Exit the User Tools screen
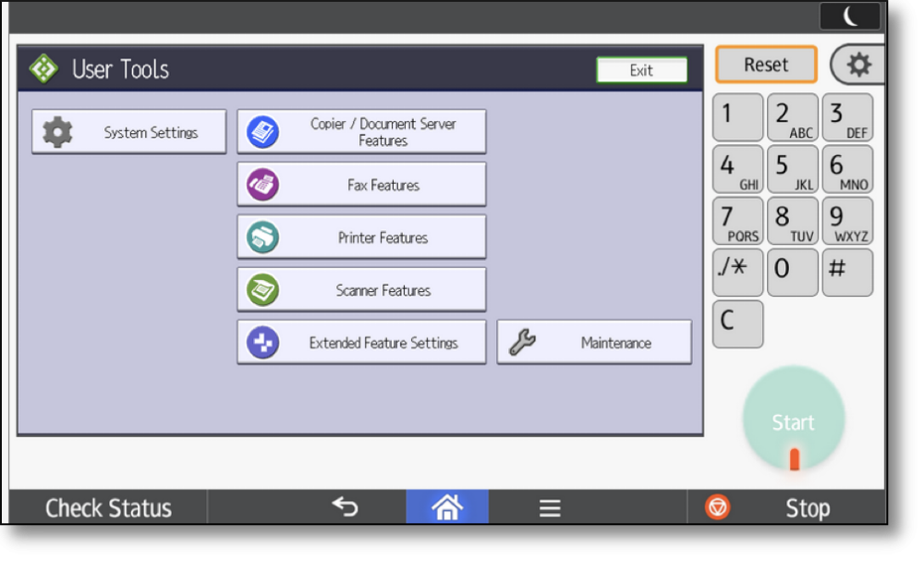Viewport: 924px width, 561px height. pos(641,70)
